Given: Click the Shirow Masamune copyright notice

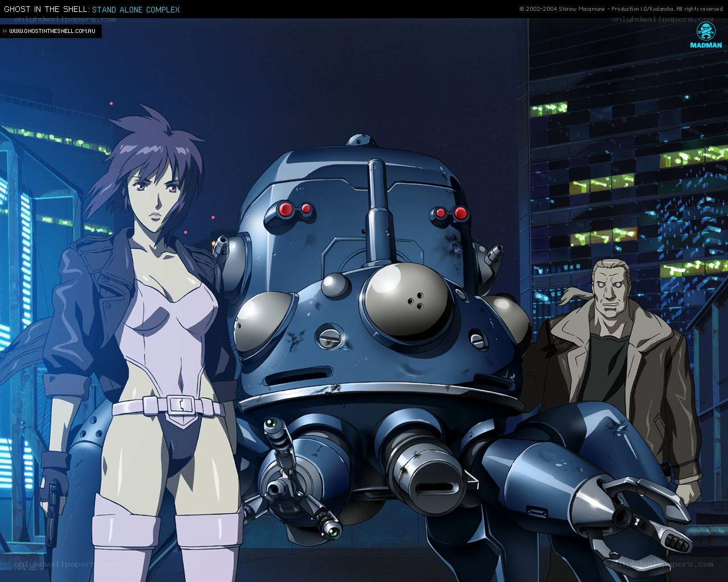Looking at the screenshot, I should pyautogui.click(x=621, y=9).
